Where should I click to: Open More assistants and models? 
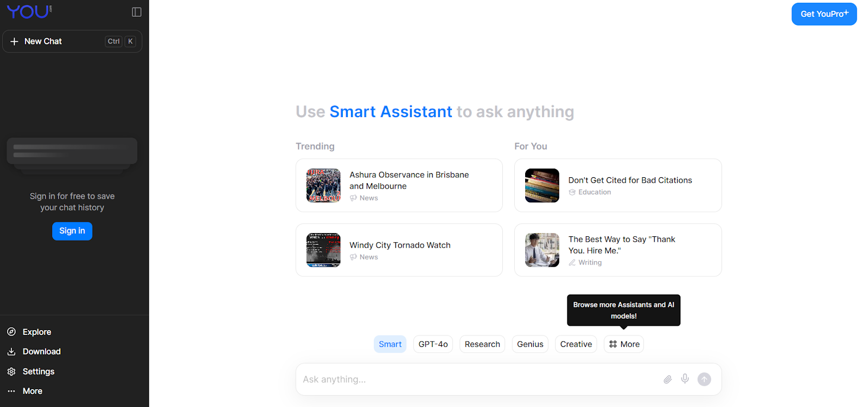click(x=624, y=344)
